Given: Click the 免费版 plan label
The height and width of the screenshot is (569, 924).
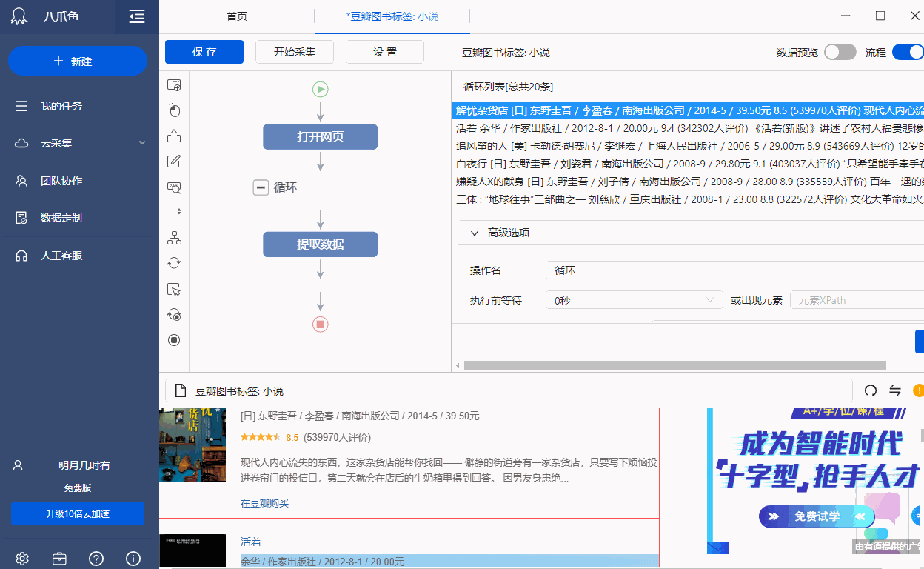Looking at the screenshot, I should tap(78, 488).
